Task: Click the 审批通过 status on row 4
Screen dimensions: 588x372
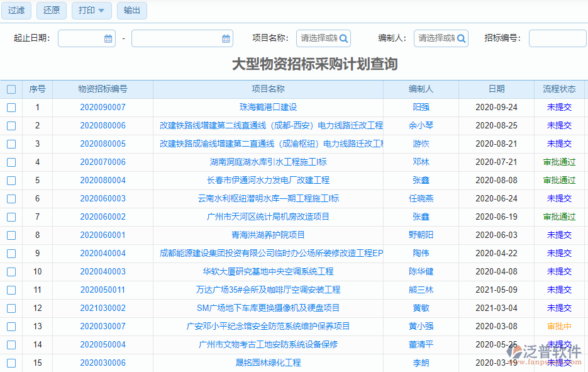Action: point(560,162)
